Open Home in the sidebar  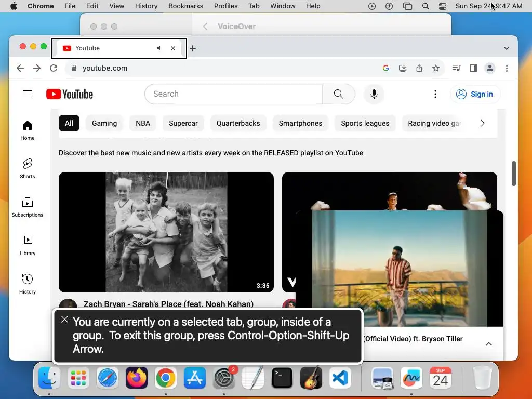click(28, 130)
